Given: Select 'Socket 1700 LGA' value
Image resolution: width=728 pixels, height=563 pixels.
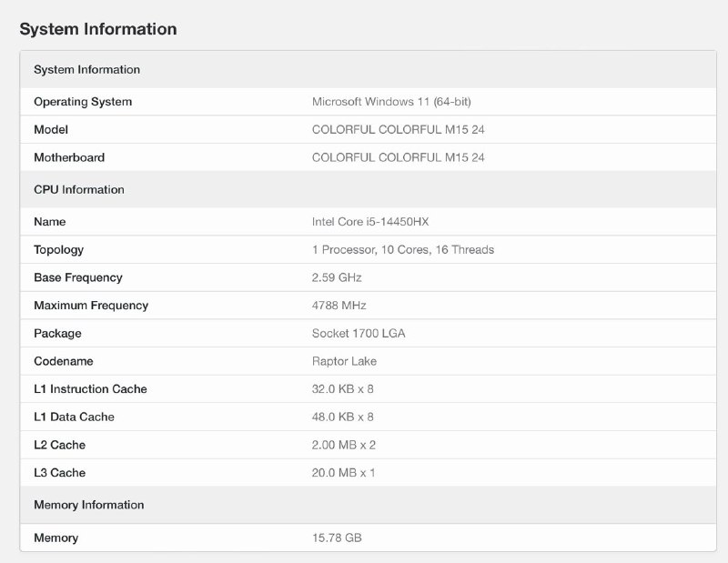Looking at the screenshot, I should point(359,333).
